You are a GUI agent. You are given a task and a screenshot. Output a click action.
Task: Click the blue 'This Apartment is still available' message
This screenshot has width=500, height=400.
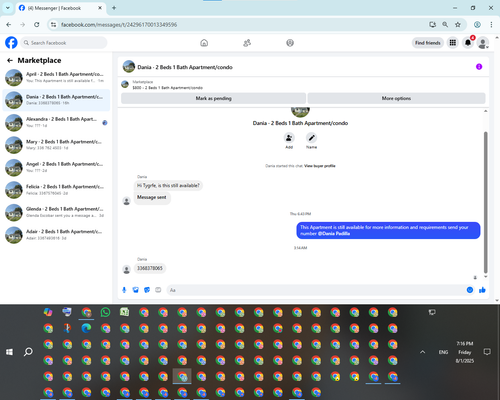(388, 230)
